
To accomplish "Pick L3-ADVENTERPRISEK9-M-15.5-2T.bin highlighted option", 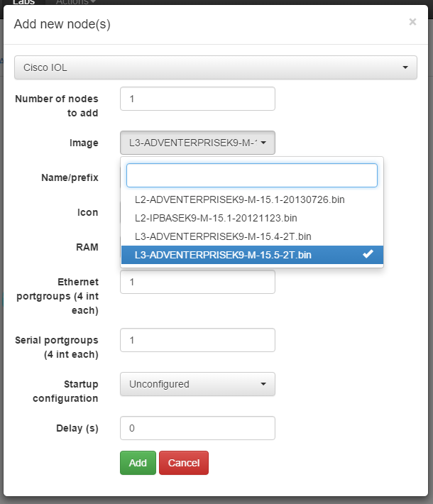I will [252, 255].
